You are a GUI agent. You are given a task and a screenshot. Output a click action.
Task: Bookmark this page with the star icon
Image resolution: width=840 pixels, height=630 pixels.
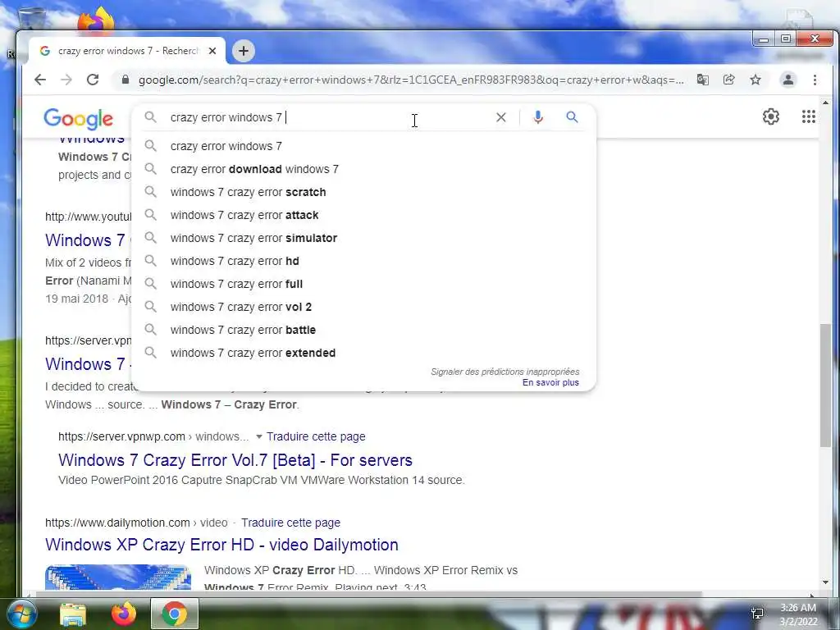click(x=756, y=80)
